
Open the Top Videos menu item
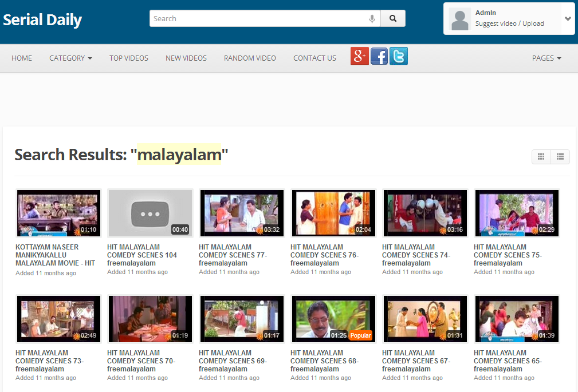pos(129,58)
